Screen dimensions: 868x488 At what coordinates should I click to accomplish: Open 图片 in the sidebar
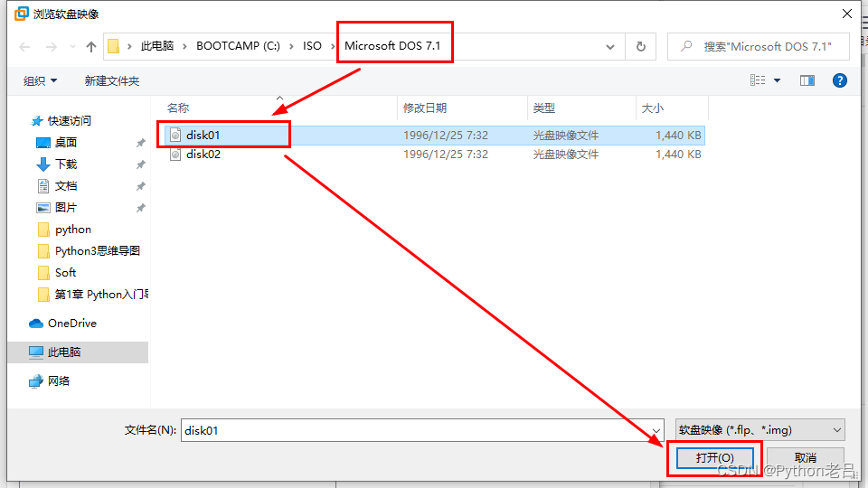[66, 208]
